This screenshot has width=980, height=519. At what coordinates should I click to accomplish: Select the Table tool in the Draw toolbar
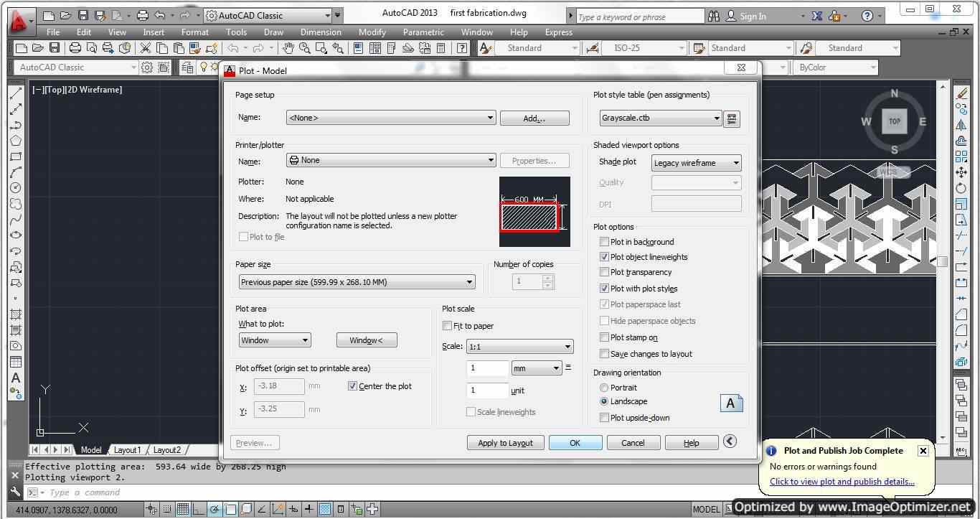16,362
